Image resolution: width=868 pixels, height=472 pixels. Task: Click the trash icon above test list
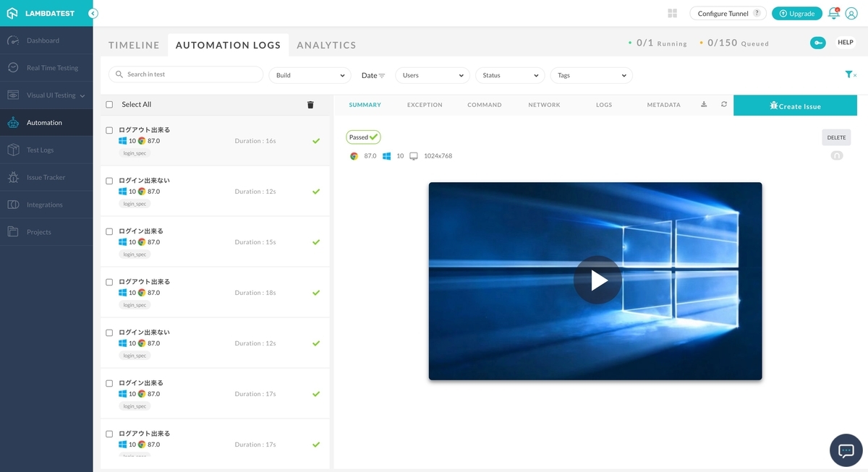click(x=310, y=105)
